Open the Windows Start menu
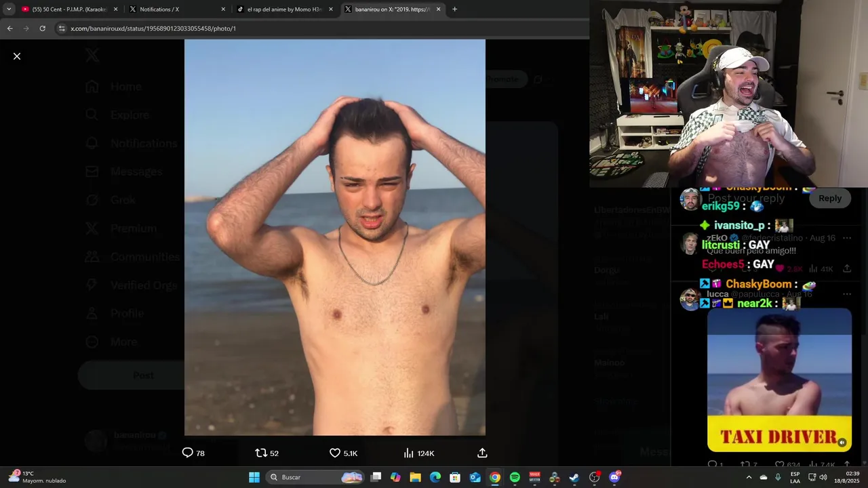This screenshot has width=868, height=488. click(x=254, y=477)
